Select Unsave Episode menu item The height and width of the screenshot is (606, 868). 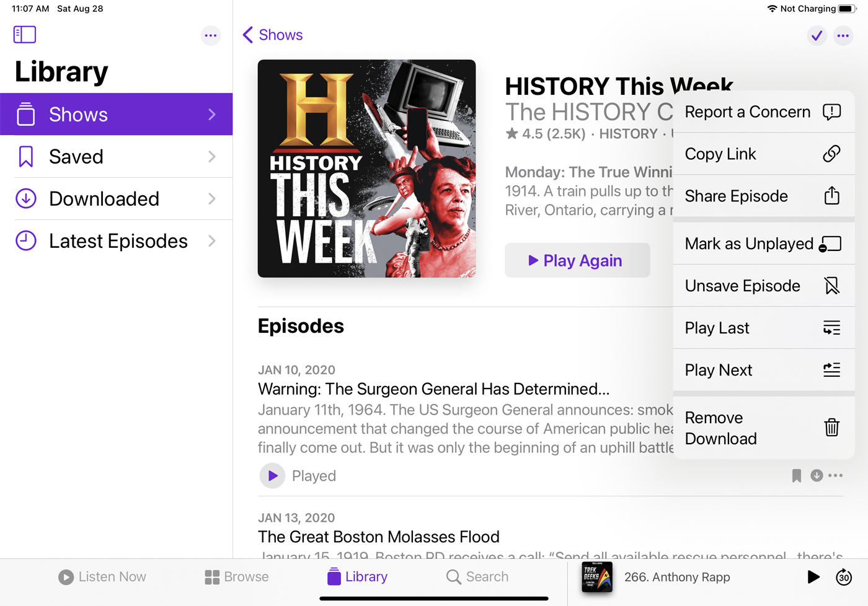click(764, 286)
